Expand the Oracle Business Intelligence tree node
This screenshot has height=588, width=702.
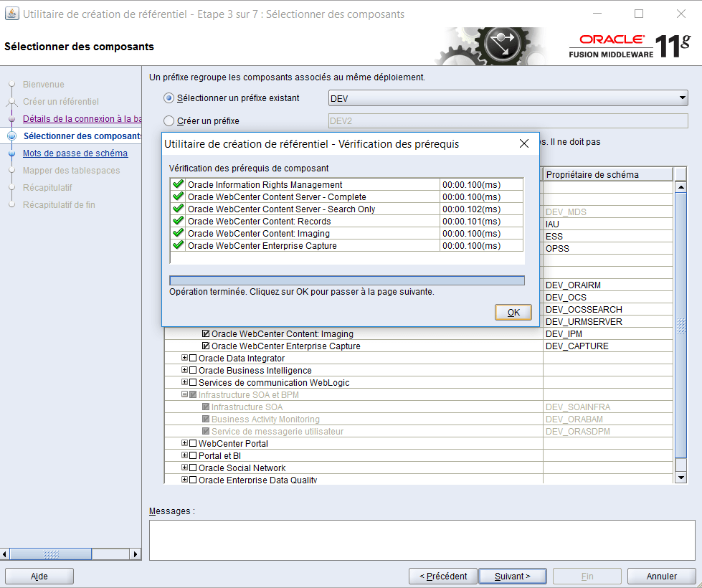(x=184, y=371)
